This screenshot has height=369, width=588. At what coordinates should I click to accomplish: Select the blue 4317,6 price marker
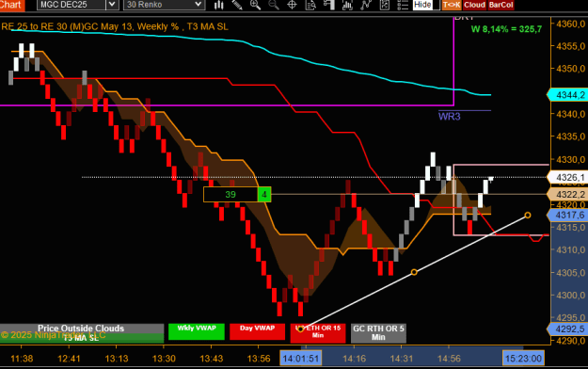pos(567,216)
